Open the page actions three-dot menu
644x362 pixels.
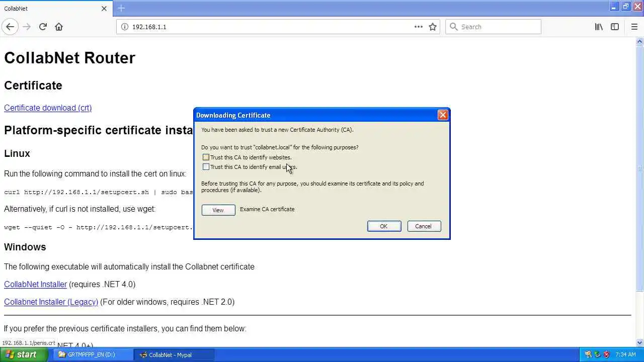(x=419, y=27)
